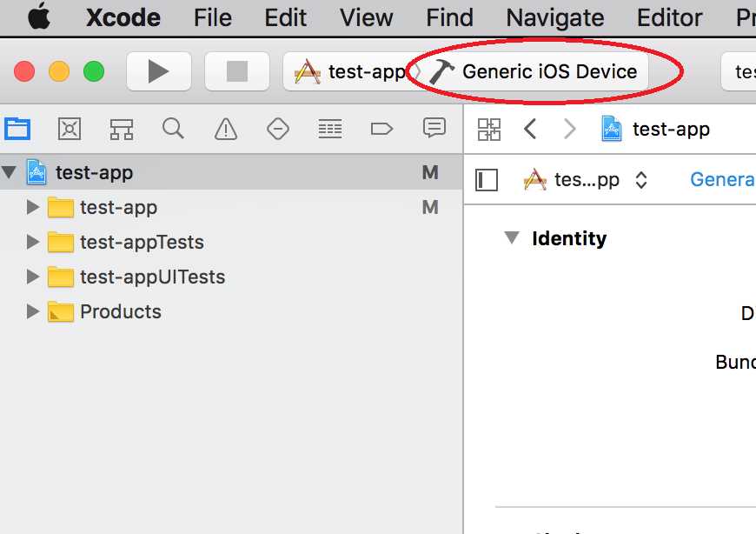This screenshot has height=534, width=756.
Task: Click the jump bar project file icon
Action: (x=612, y=129)
